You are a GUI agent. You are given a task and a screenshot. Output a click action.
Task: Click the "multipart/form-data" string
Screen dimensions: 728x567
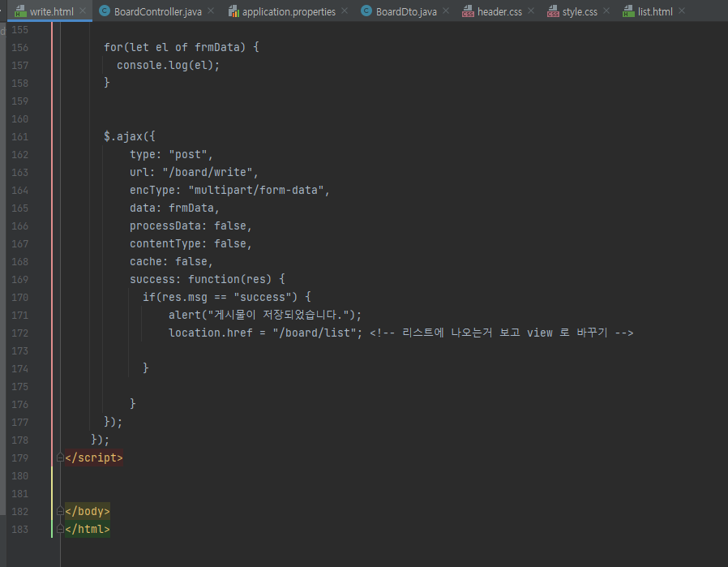coord(256,190)
